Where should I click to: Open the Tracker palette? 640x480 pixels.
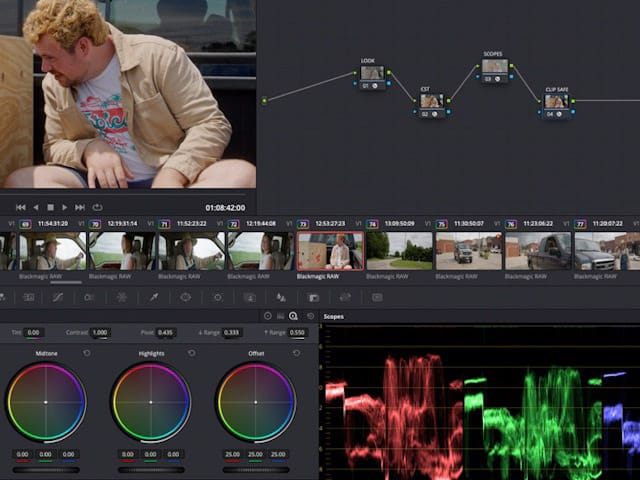point(218,298)
